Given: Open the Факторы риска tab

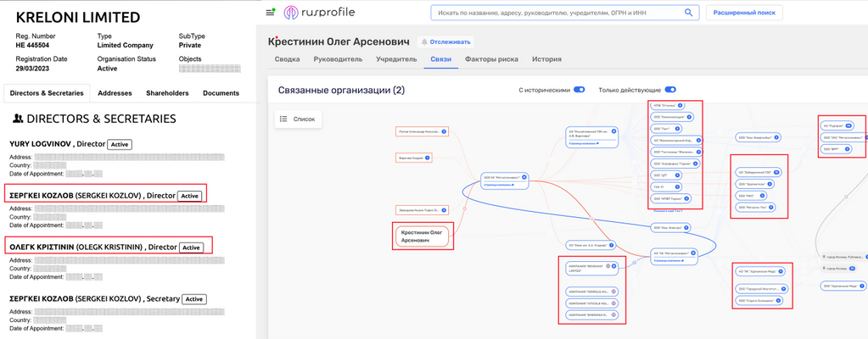Looking at the screenshot, I should 491,59.
